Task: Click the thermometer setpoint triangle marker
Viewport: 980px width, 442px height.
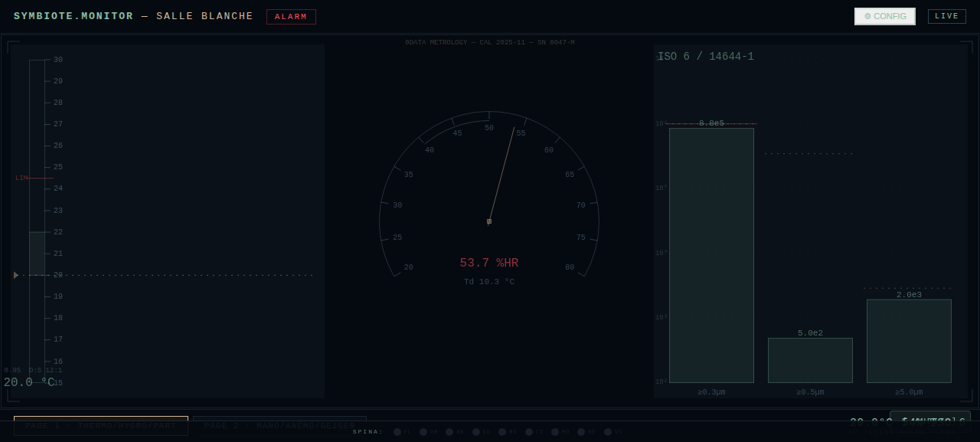Action: tap(16, 275)
